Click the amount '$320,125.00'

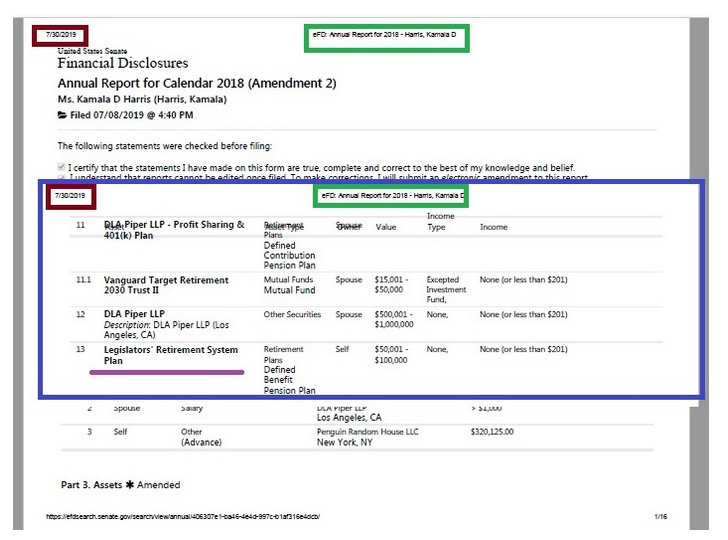492,432
